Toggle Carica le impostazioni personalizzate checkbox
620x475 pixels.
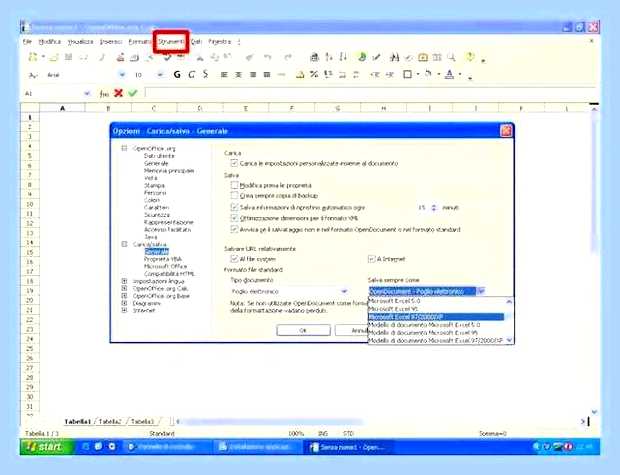[234, 163]
